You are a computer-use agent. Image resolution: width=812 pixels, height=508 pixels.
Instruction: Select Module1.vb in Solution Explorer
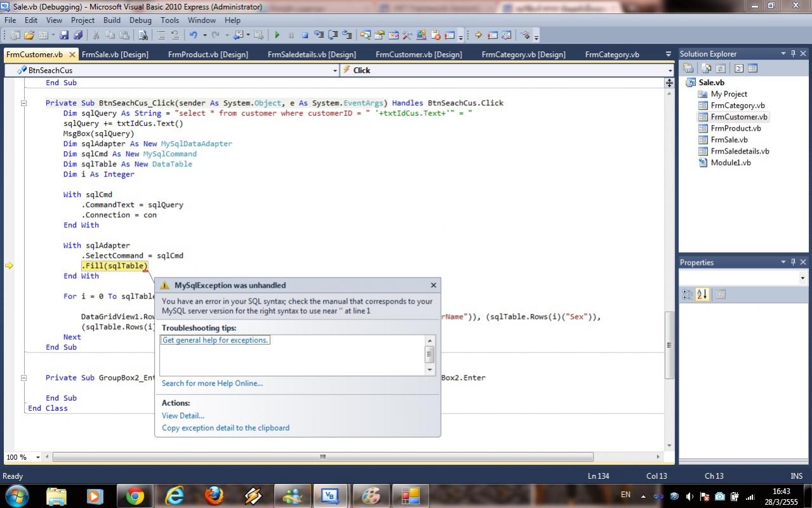click(730, 163)
